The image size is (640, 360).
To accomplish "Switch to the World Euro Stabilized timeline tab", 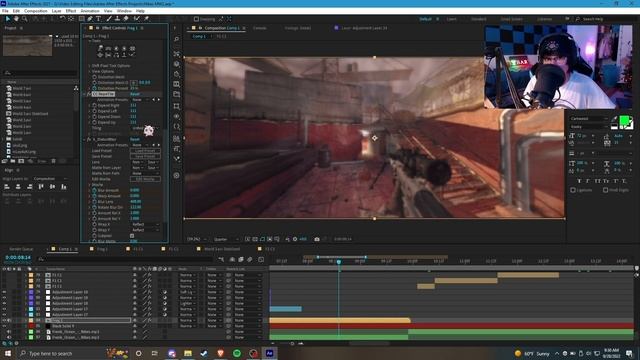I will click(x=222, y=249).
